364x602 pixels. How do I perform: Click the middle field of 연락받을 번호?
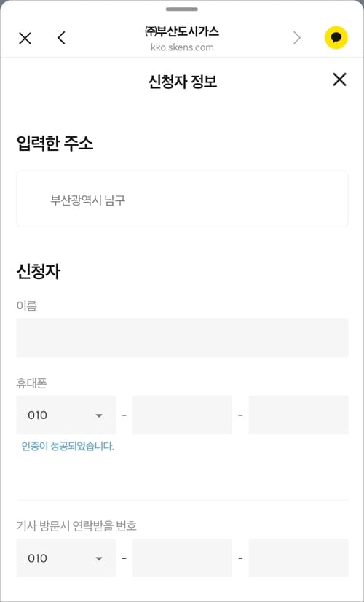tap(182, 558)
